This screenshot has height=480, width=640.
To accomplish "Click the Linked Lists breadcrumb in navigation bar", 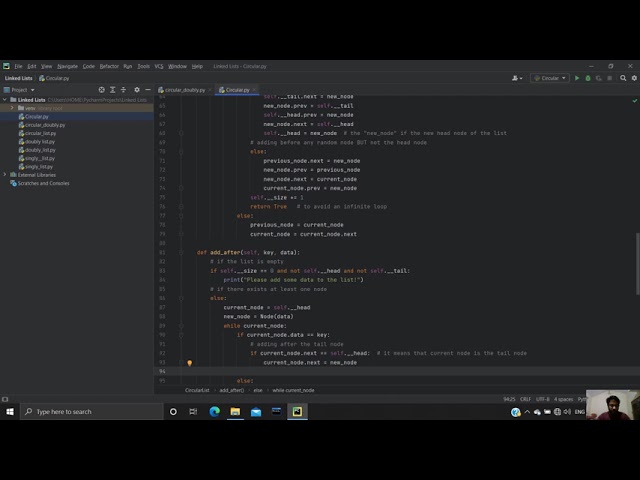I will pyautogui.click(x=18, y=78).
